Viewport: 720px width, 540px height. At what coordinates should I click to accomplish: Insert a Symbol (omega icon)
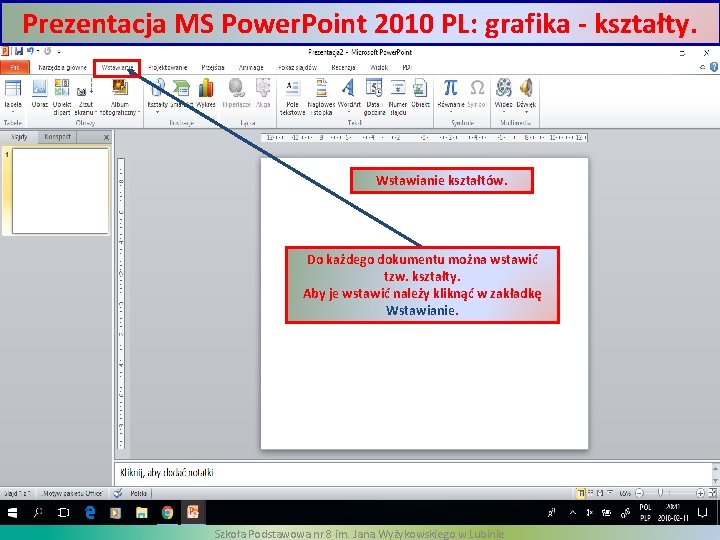(477, 94)
